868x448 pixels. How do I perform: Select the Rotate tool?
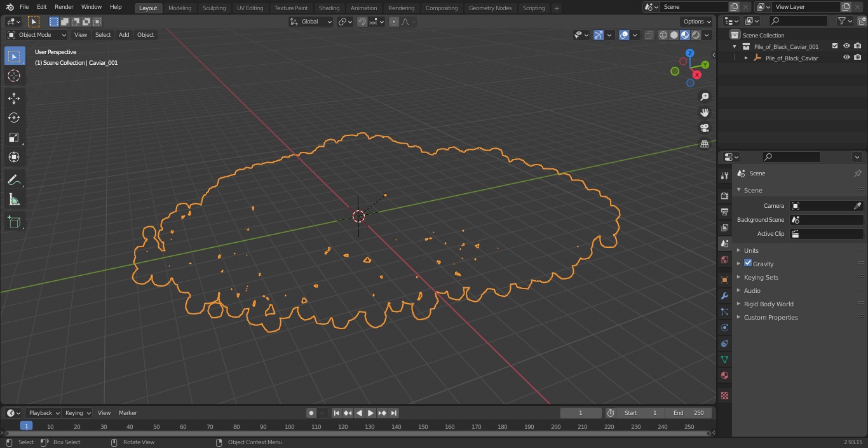[14, 118]
